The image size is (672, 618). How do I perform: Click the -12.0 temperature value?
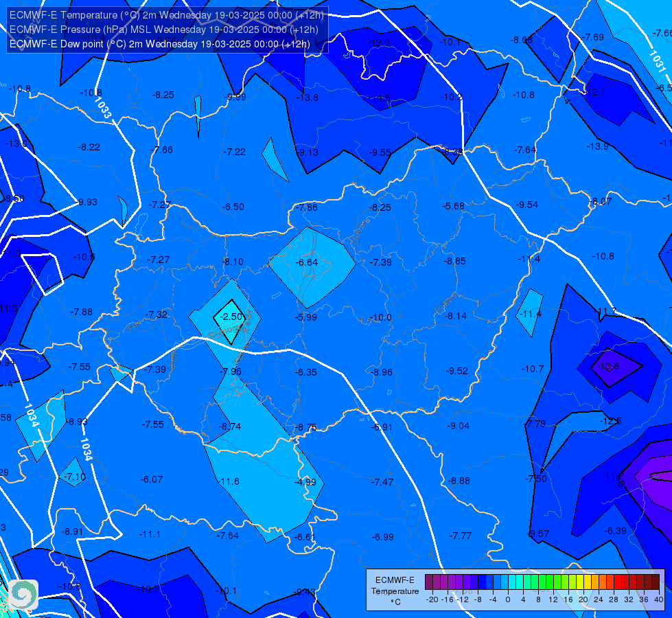click(x=379, y=43)
